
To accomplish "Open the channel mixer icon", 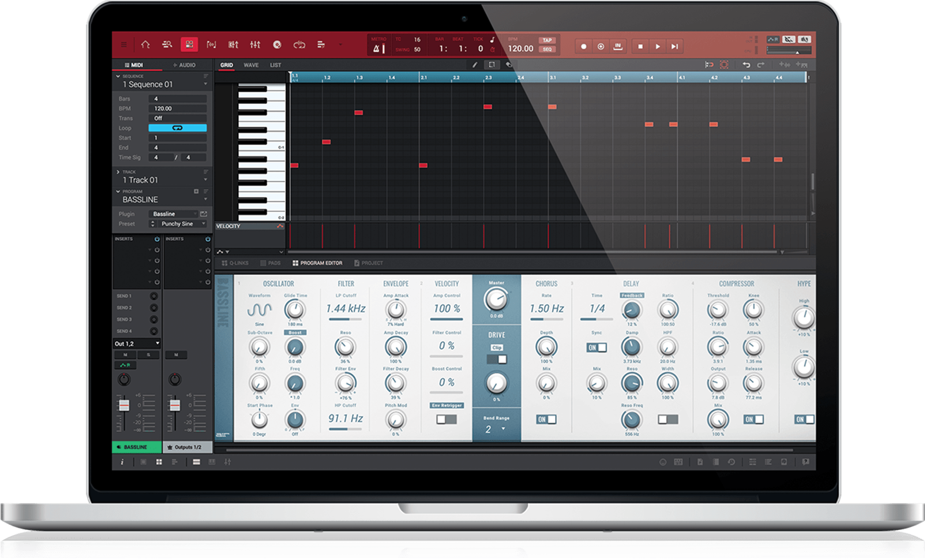I will tap(255, 45).
